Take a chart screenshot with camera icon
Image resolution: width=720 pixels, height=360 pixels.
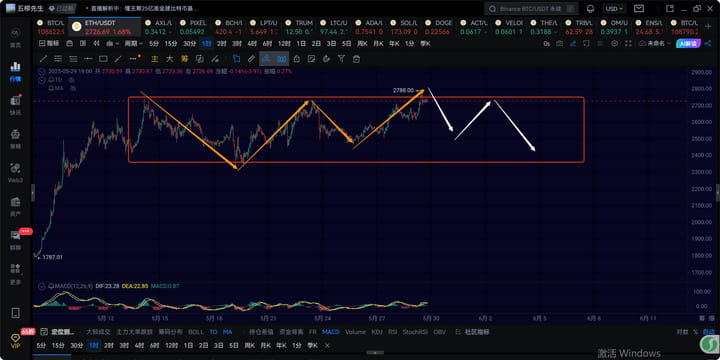[x=559, y=44]
